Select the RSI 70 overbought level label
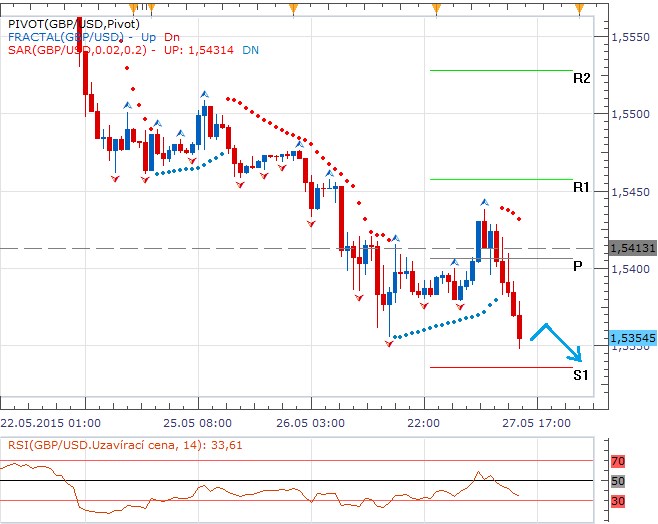The image size is (658, 524). tap(617, 463)
